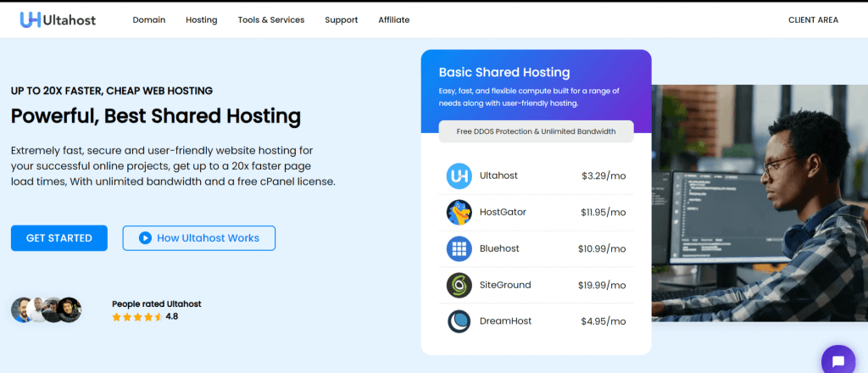
Task: Click the reviewer avatars group
Action: 46,310
